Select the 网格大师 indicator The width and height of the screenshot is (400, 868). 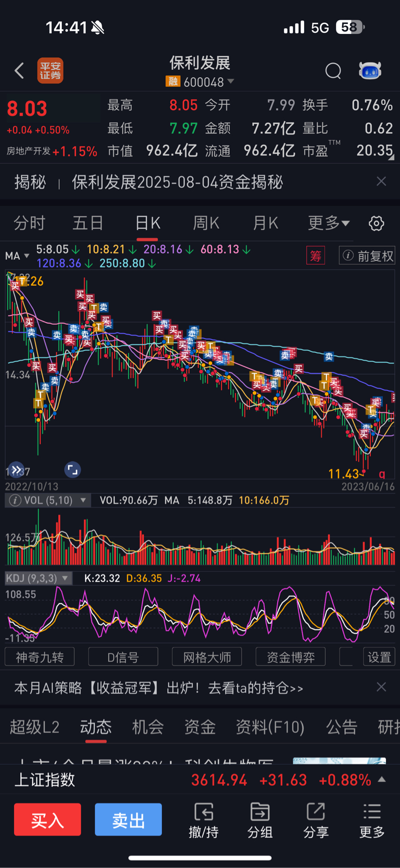(x=207, y=657)
